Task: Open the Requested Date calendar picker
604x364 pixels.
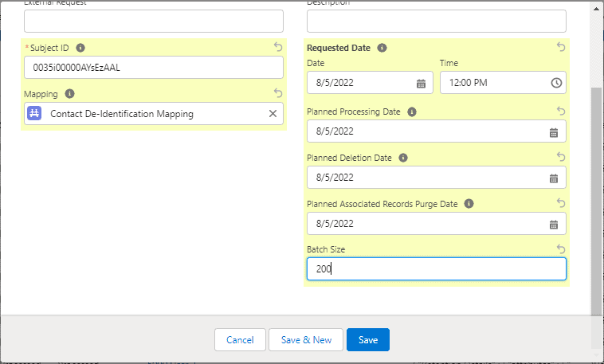Action: [x=421, y=83]
